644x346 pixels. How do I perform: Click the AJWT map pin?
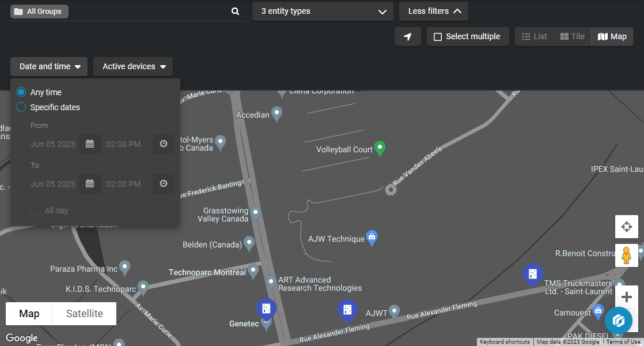[394, 312]
